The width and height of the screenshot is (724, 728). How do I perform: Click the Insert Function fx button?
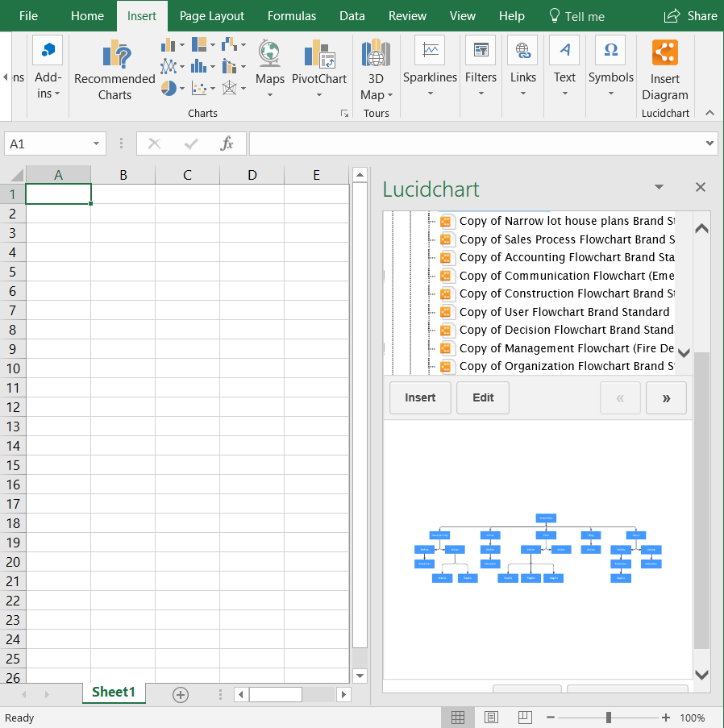point(227,144)
